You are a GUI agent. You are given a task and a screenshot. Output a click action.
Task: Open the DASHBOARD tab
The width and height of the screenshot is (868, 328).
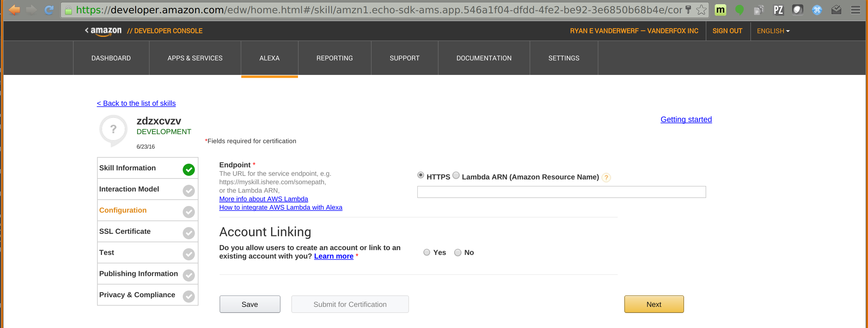111,58
